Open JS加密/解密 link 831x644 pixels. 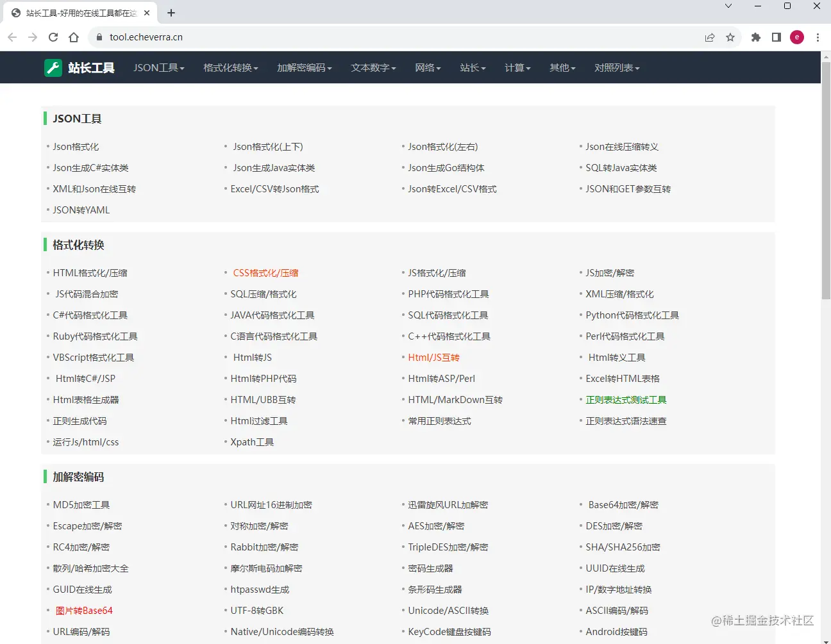pyautogui.click(x=610, y=273)
